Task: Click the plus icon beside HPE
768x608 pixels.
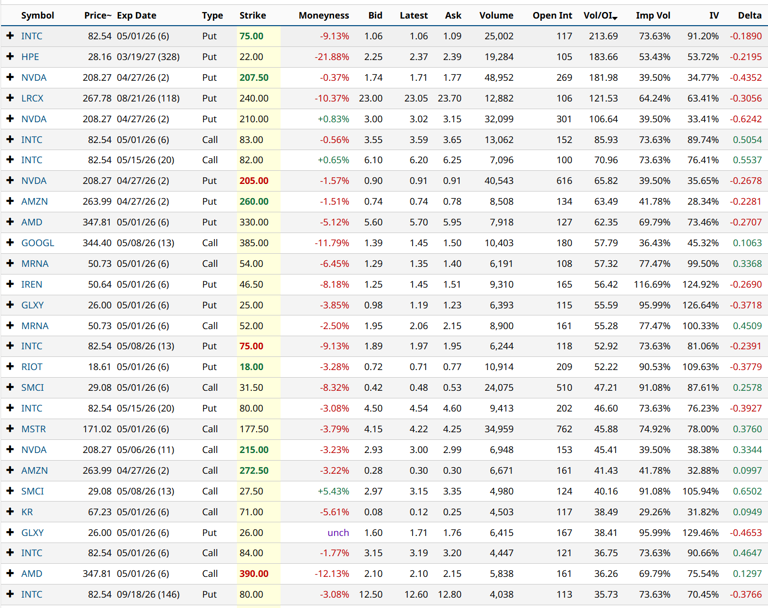Action: (x=10, y=57)
